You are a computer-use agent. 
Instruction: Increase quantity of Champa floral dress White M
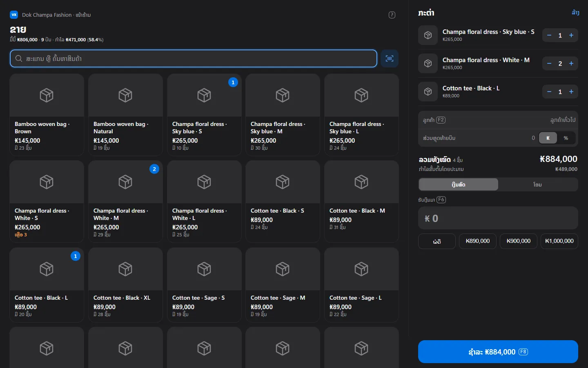(571, 63)
